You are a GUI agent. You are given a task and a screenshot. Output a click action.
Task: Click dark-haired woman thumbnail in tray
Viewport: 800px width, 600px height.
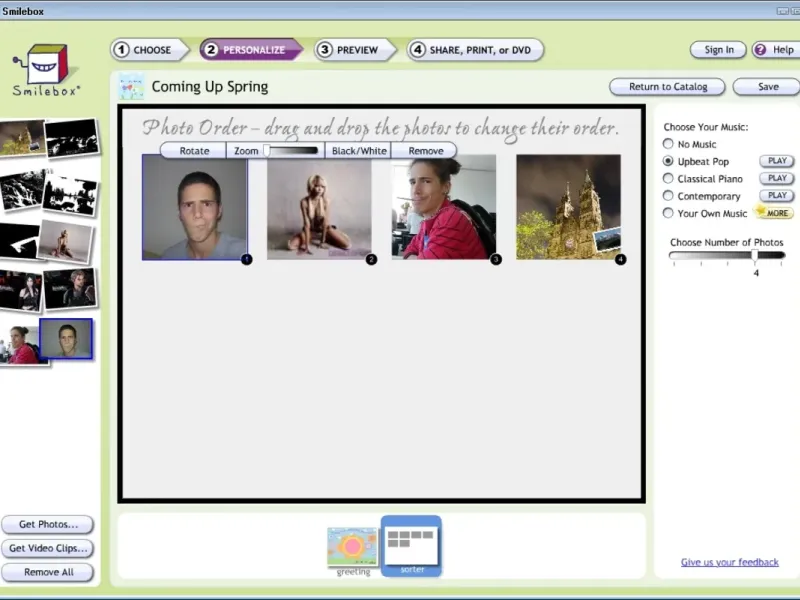(x=20, y=291)
